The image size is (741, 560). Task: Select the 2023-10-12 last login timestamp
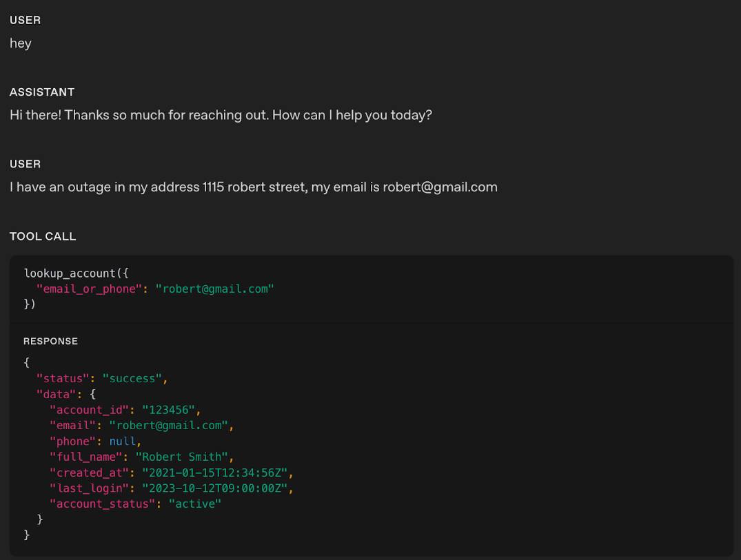(x=215, y=488)
